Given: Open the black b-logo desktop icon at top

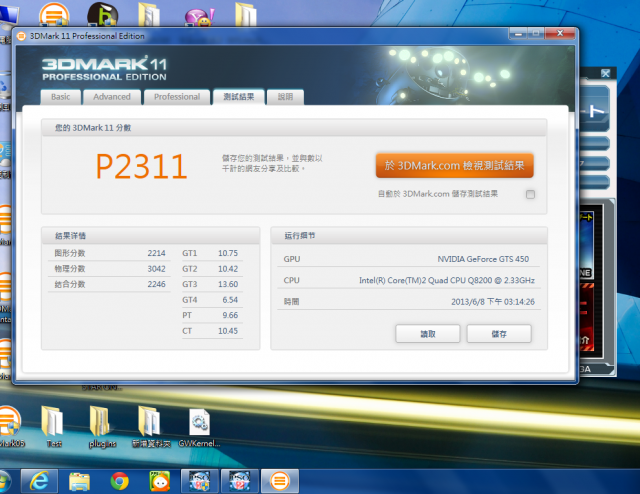Looking at the screenshot, I should tap(103, 15).
